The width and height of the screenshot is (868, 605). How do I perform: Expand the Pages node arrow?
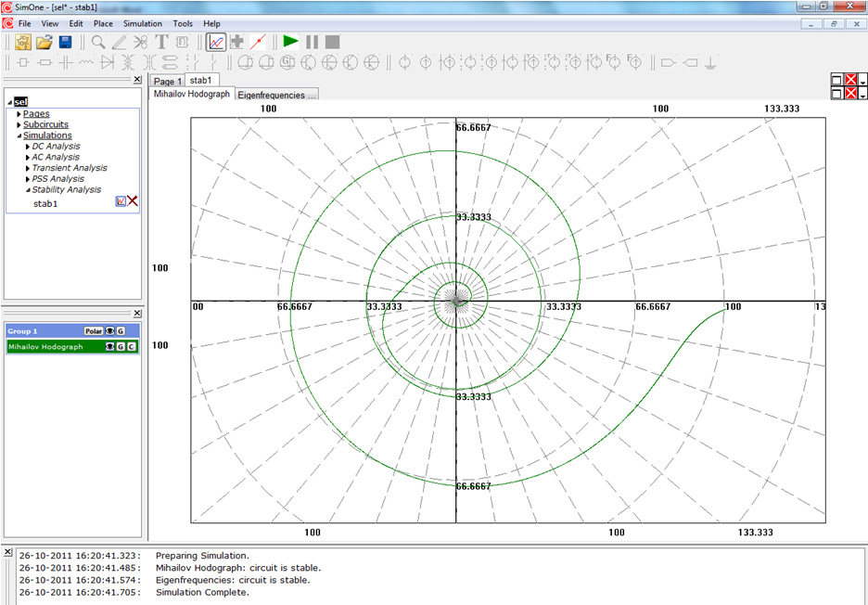(x=19, y=114)
